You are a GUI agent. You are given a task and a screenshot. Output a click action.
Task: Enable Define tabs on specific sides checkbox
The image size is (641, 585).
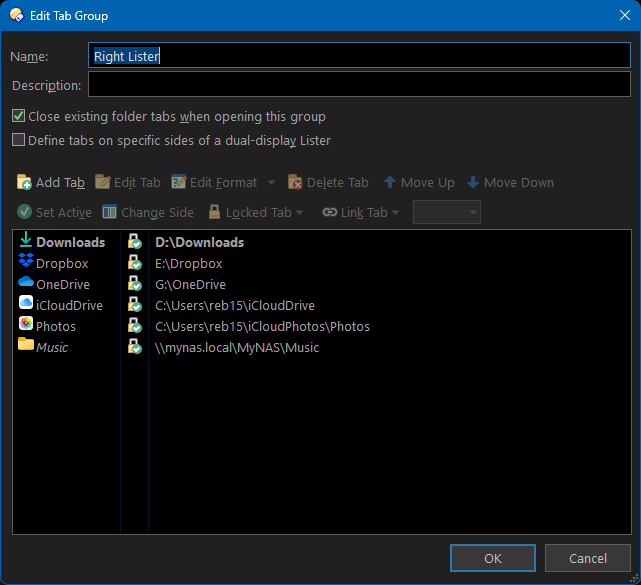pyautogui.click(x=18, y=140)
